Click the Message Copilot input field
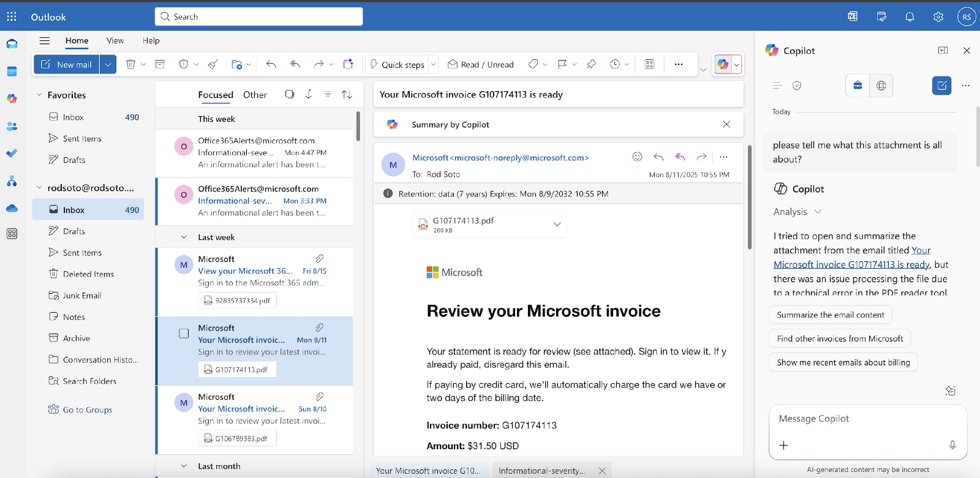The image size is (980, 478). [868, 419]
